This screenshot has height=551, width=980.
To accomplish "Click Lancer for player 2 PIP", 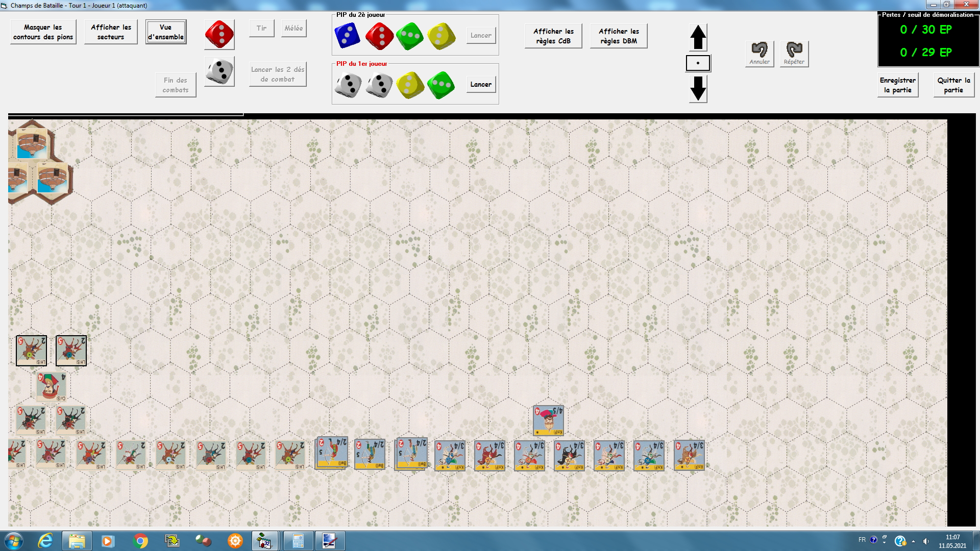I will click(481, 35).
